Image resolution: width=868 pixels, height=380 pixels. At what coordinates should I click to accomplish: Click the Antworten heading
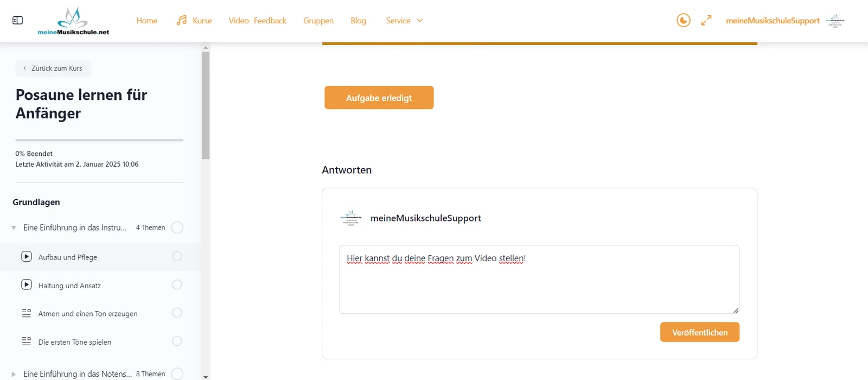click(347, 170)
